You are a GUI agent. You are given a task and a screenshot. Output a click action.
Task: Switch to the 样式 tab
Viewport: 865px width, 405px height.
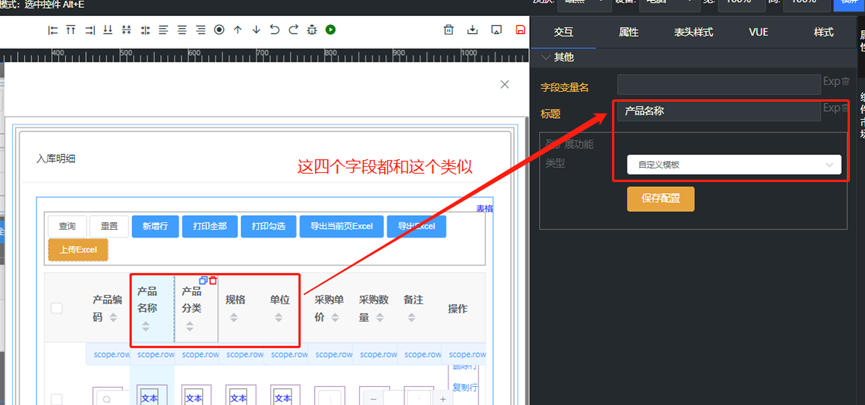tap(824, 33)
